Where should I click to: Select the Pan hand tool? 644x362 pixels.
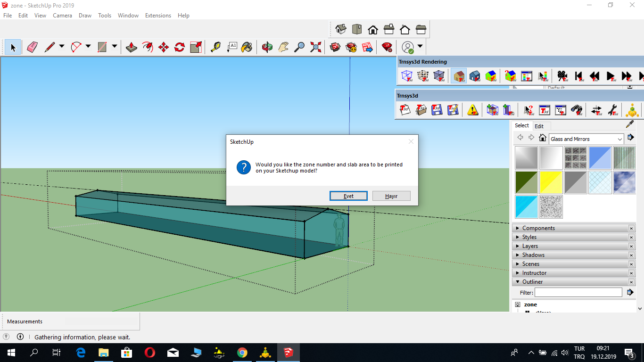coord(283,47)
